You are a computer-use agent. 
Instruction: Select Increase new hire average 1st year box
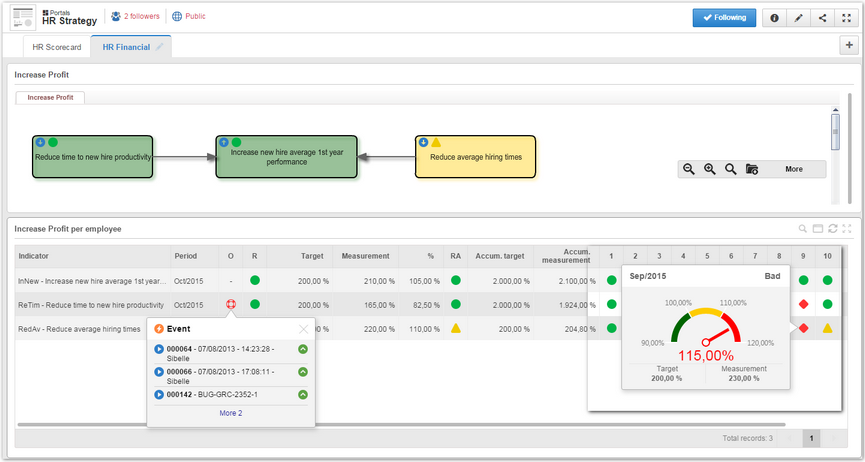(x=286, y=157)
